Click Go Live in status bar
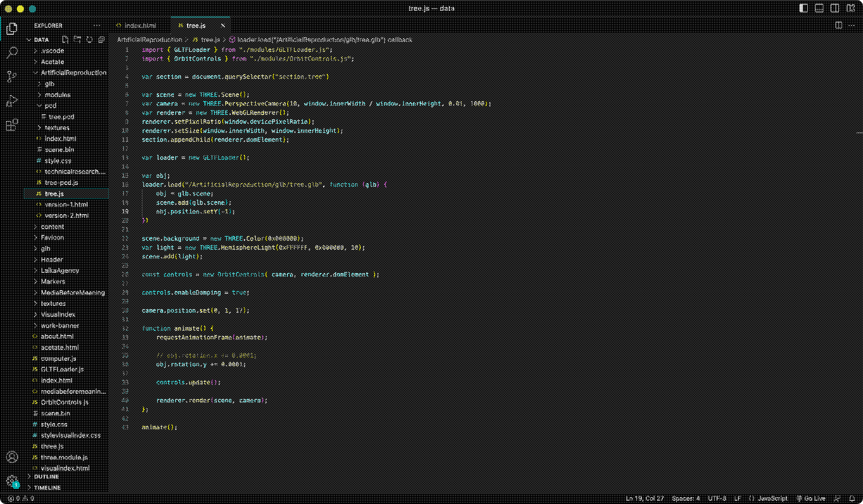This screenshot has height=504, width=863. click(x=811, y=498)
